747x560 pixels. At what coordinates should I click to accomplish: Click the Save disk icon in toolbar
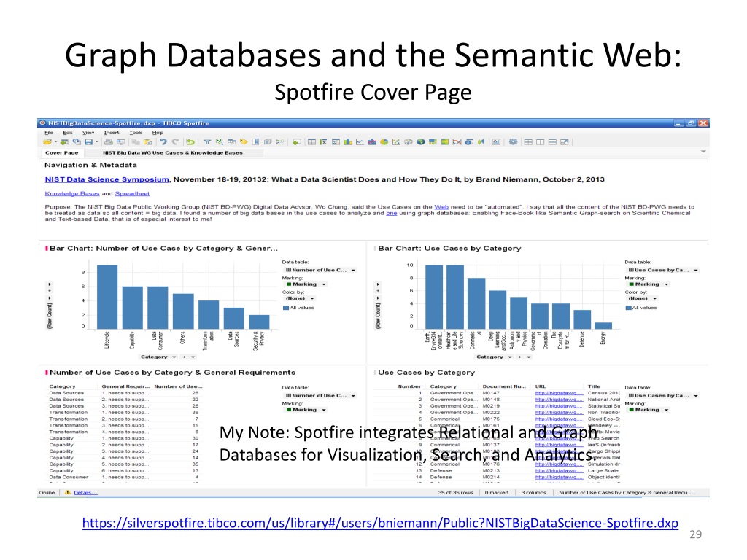point(88,142)
